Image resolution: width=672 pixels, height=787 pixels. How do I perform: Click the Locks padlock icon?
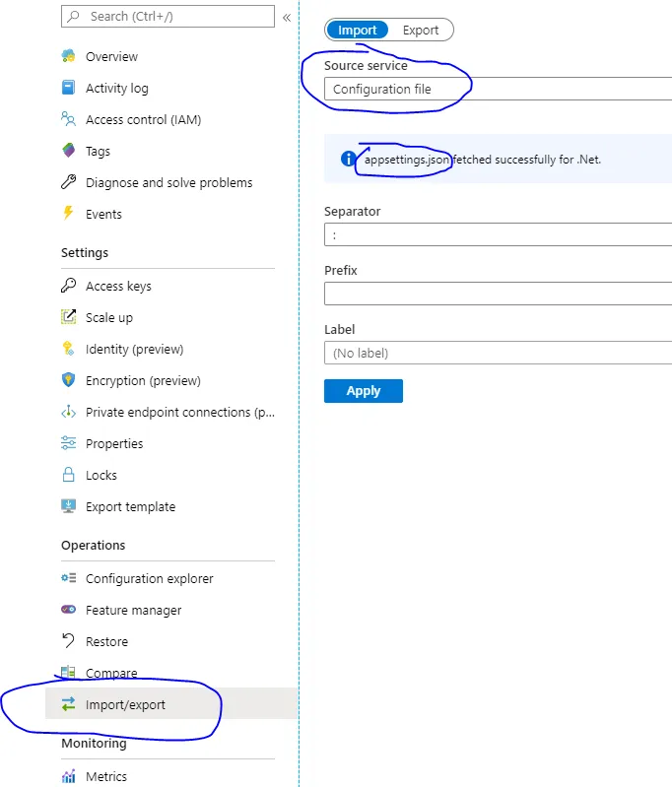pos(68,475)
